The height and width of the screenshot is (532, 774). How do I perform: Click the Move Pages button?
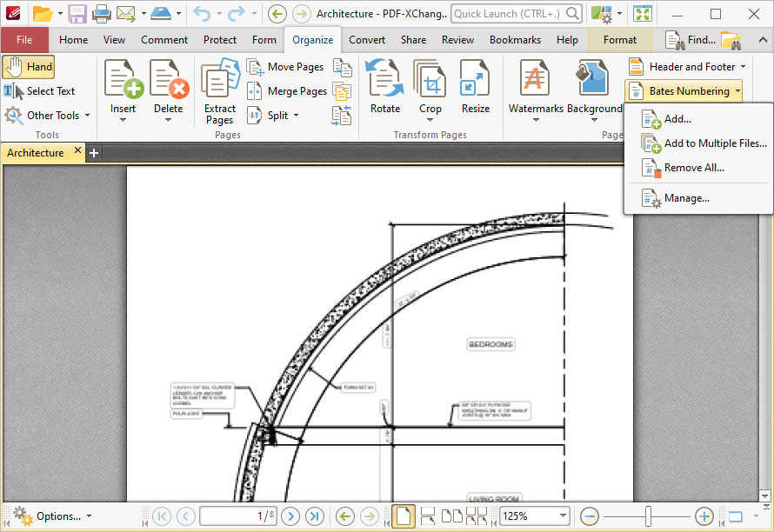tap(285, 67)
